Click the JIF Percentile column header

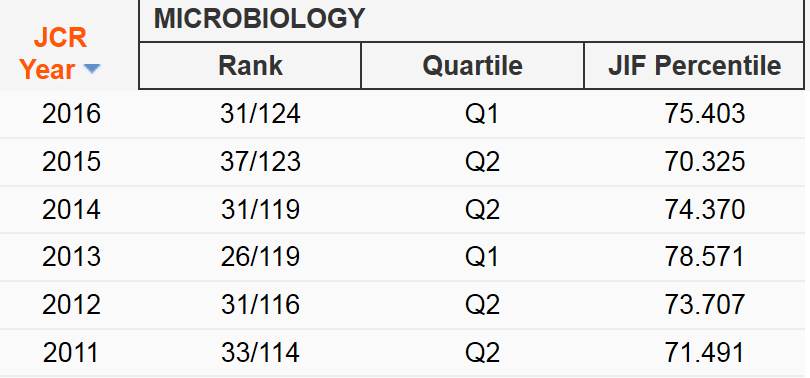[694, 66]
